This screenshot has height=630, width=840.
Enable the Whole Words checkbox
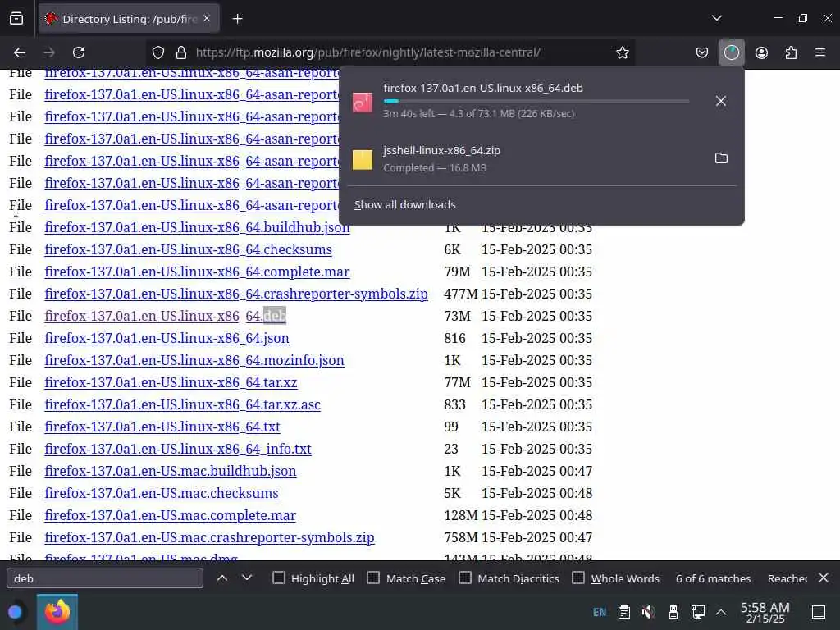tap(578, 578)
